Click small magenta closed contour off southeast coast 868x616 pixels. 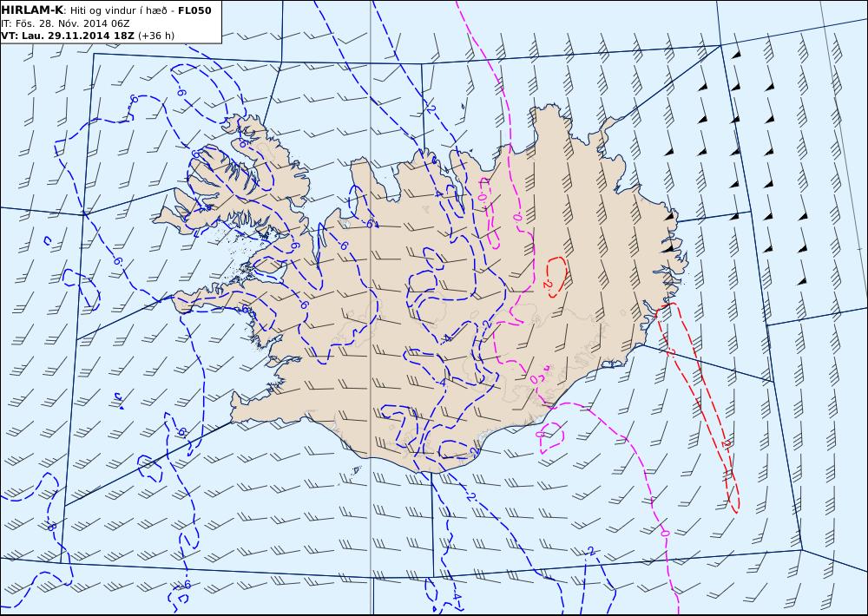(551, 436)
